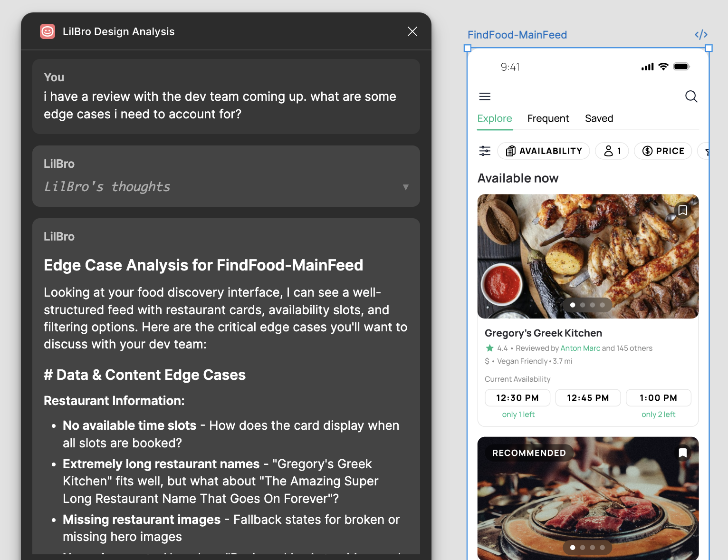Select the 1:00 PM time slot

tap(659, 398)
